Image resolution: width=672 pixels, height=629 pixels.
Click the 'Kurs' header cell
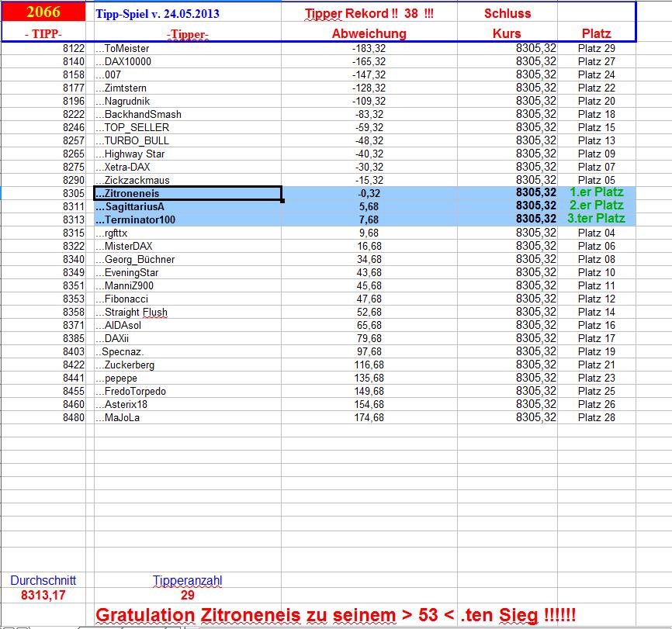coord(507,33)
